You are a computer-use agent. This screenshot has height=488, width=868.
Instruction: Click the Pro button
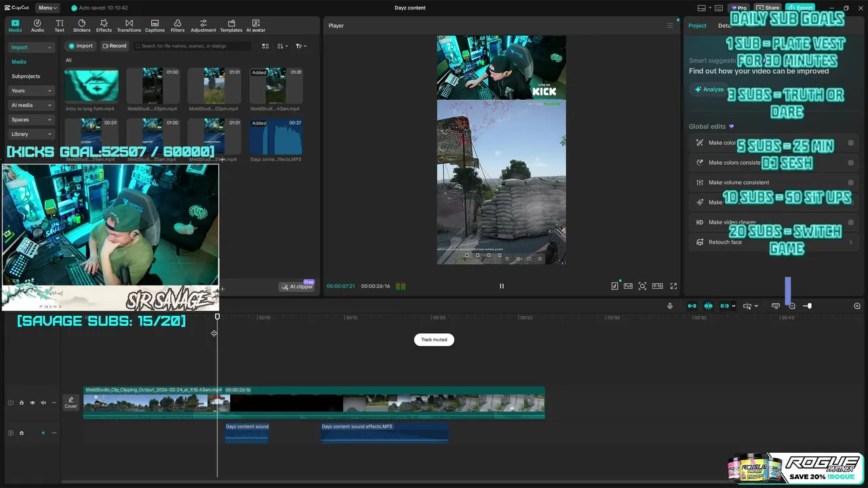[738, 8]
